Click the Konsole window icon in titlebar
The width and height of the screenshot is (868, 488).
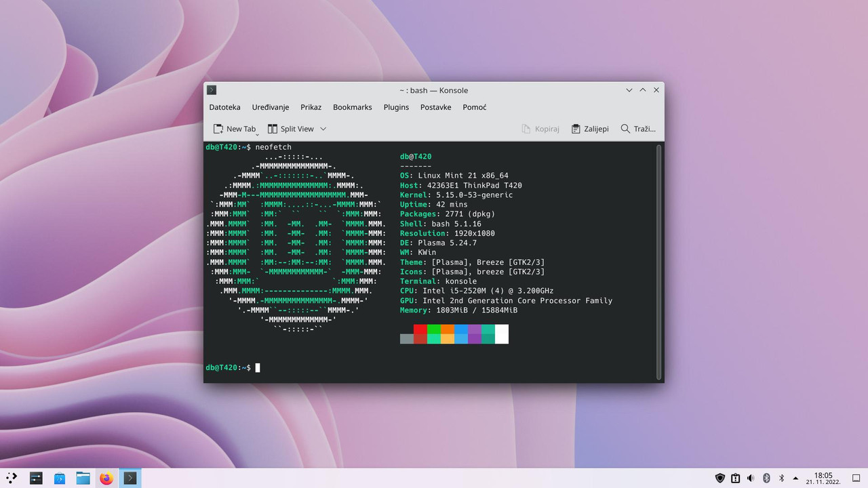[x=212, y=90]
